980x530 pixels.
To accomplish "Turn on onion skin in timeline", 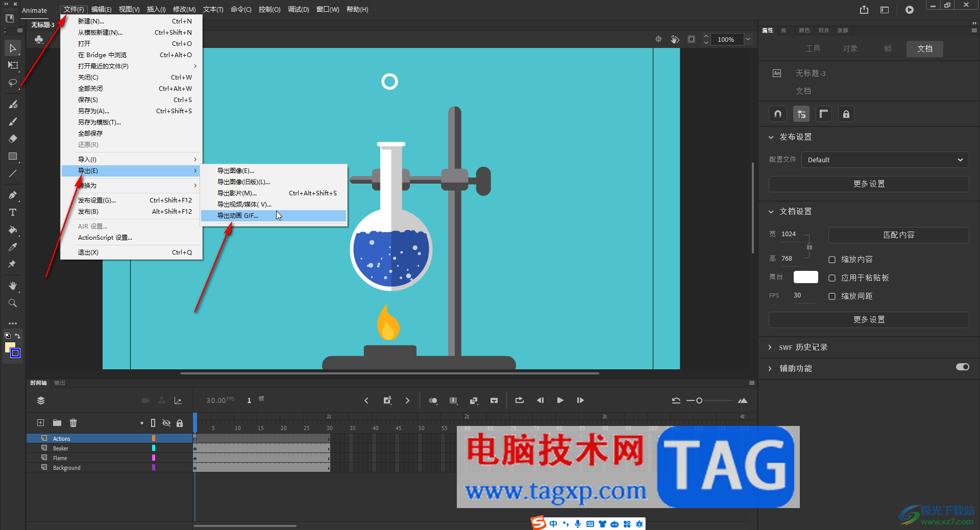I will point(433,400).
